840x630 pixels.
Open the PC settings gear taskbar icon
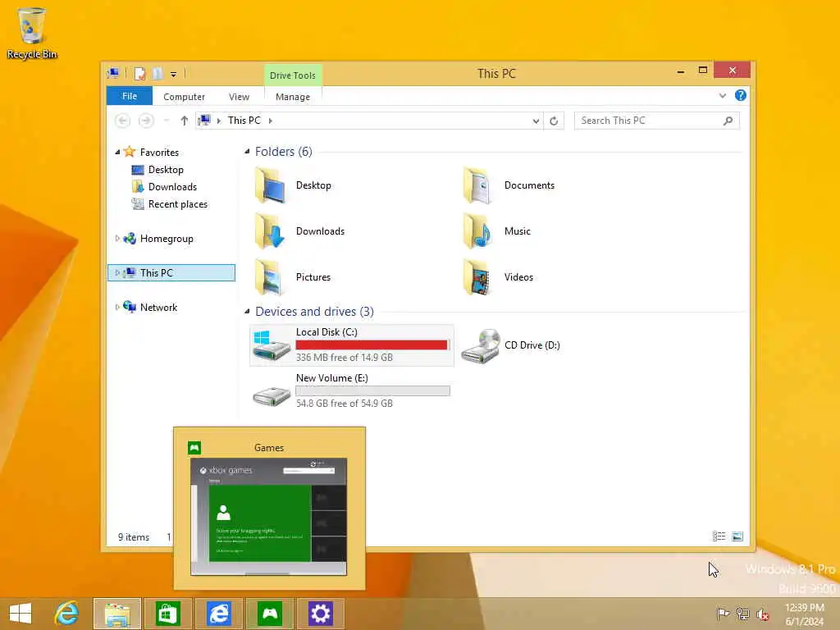[x=321, y=614]
